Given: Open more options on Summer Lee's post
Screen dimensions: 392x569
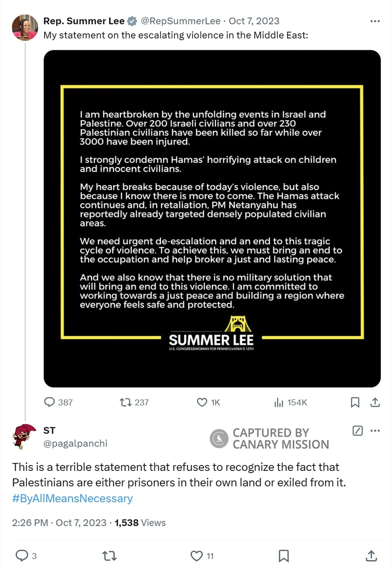Looking at the screenshot, I should 375,21.
